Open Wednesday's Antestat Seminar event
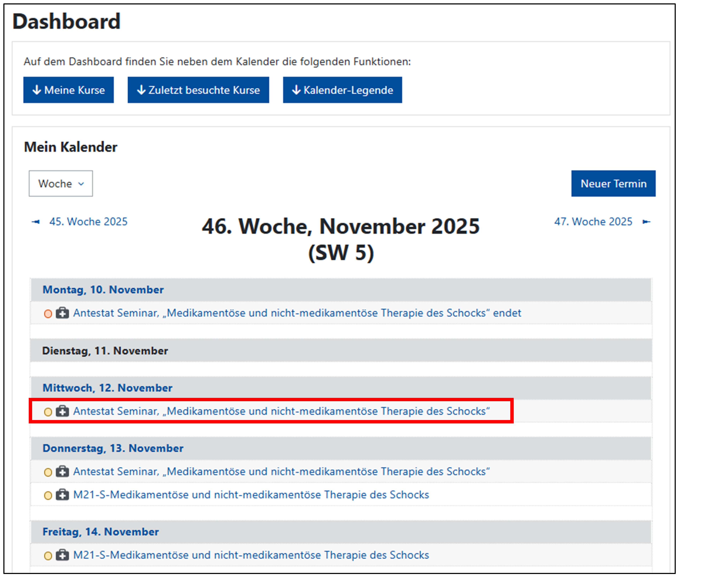The height and width of the screenshot is (588, 705). (x=281, y=411)
